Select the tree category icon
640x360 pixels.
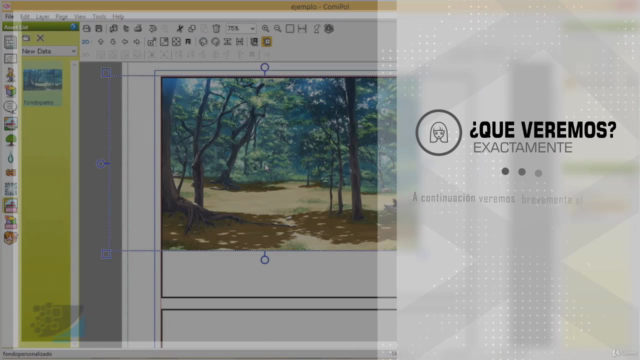[10, 140]
